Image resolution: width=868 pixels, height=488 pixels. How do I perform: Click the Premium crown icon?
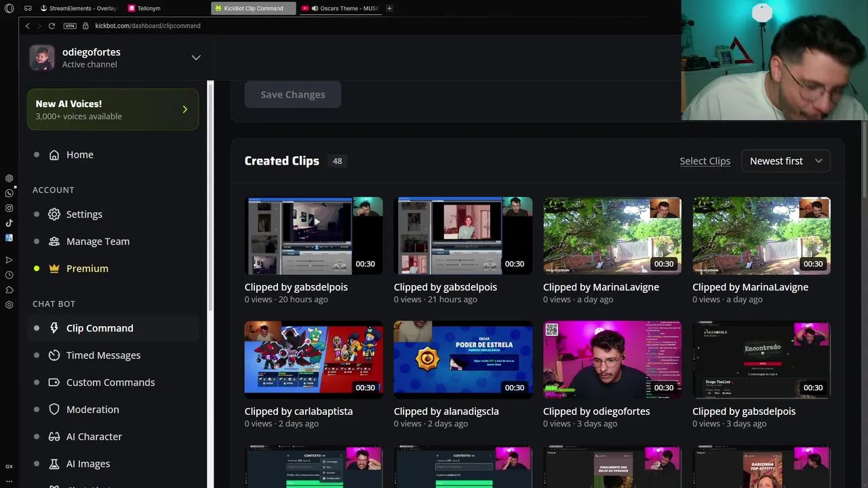[54, 268]
